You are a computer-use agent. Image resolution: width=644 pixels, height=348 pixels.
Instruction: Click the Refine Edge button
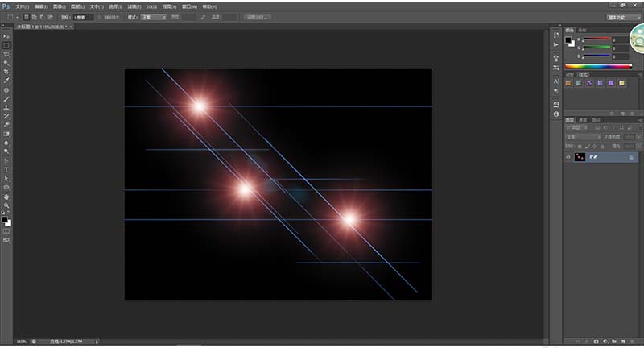tap(257, 17)
